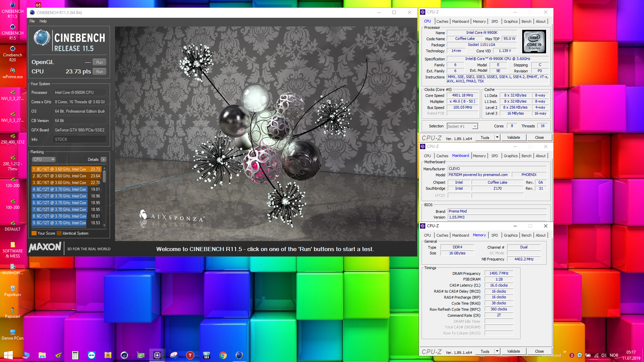The height and width of the screenshot is (362, 644).
Task: Open the 250_400_1212 desktop profile icon
Action: 12,138
